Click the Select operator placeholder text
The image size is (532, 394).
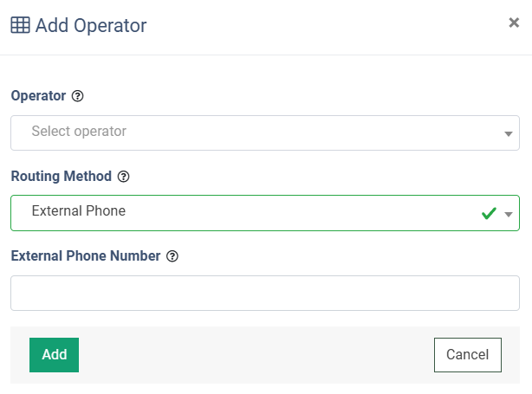79,132
